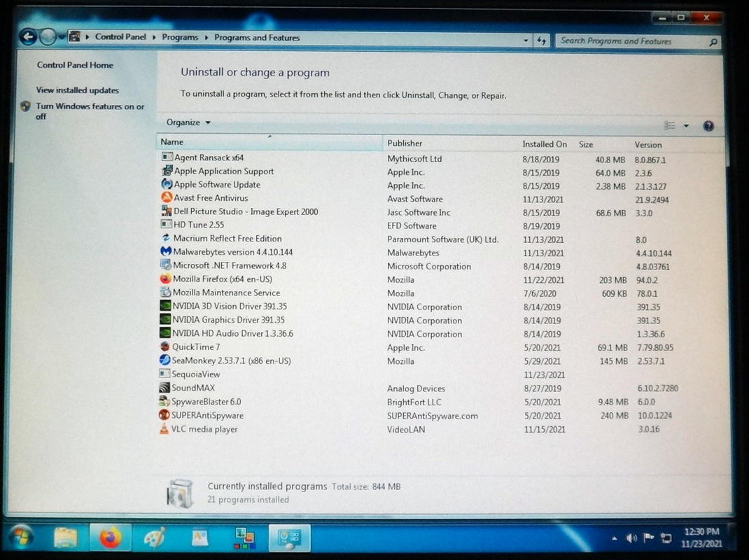Click the Agent Ransack x64 program icon
The image size is (749, 560).
[x=167, y=157]
